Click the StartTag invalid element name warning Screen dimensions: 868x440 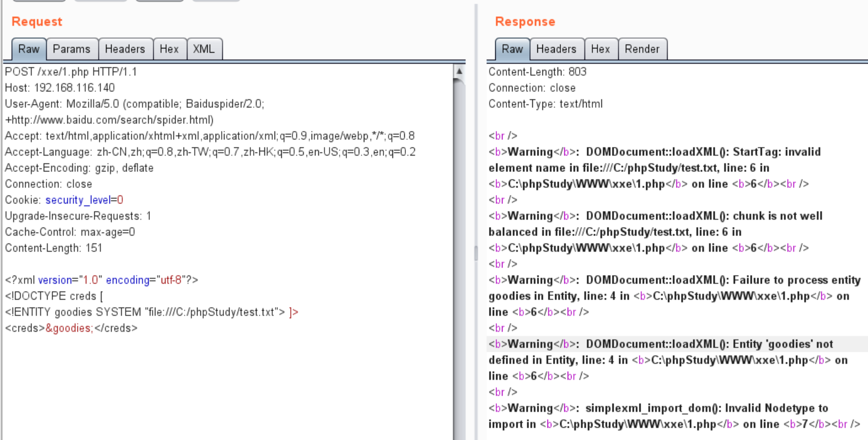click(x=655, y=168)
